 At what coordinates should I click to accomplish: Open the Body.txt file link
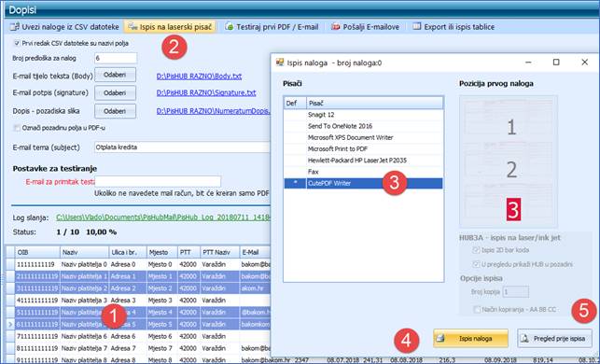pyautogui.click(x=199, y=77)
